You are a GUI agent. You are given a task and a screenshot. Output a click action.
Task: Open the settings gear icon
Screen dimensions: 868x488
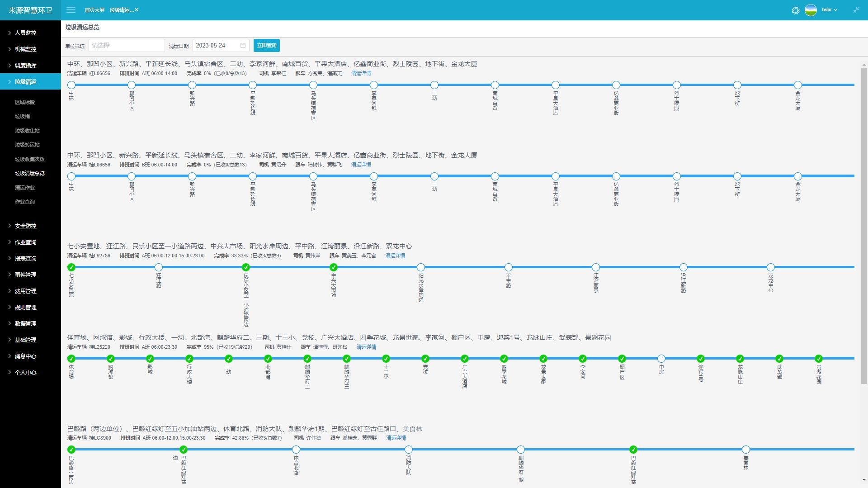(796, 10)
